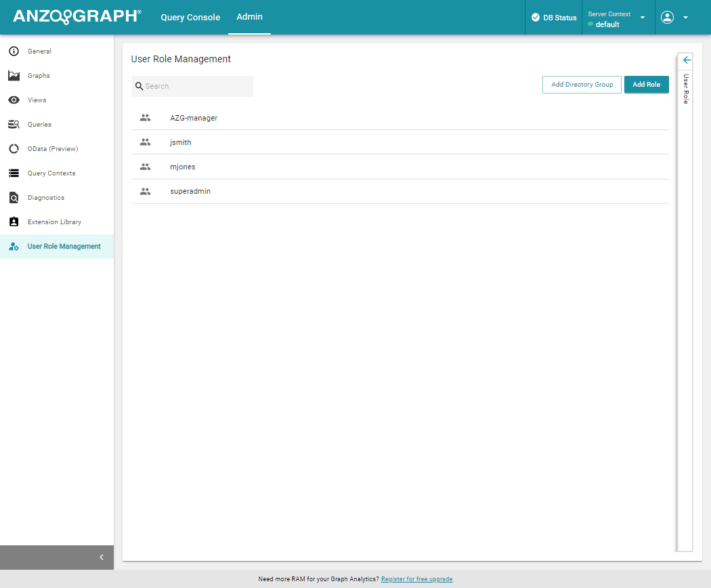Screen dimensions: 711x588
Task: Click the role Search input field
Action: pos(196,86)
